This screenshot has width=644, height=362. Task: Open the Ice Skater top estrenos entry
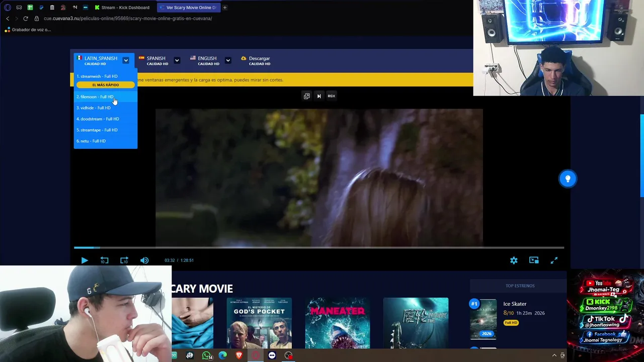515,304
